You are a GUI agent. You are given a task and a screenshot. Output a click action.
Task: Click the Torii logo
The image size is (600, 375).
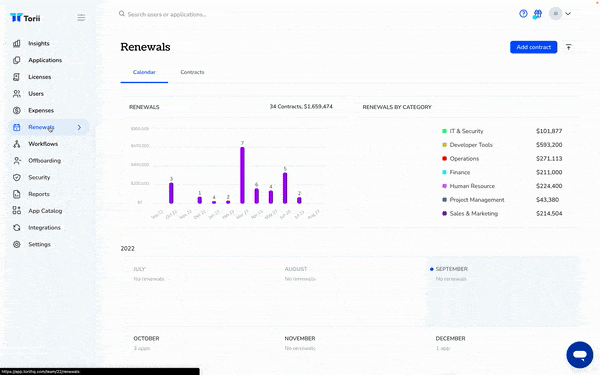point(25,18)
